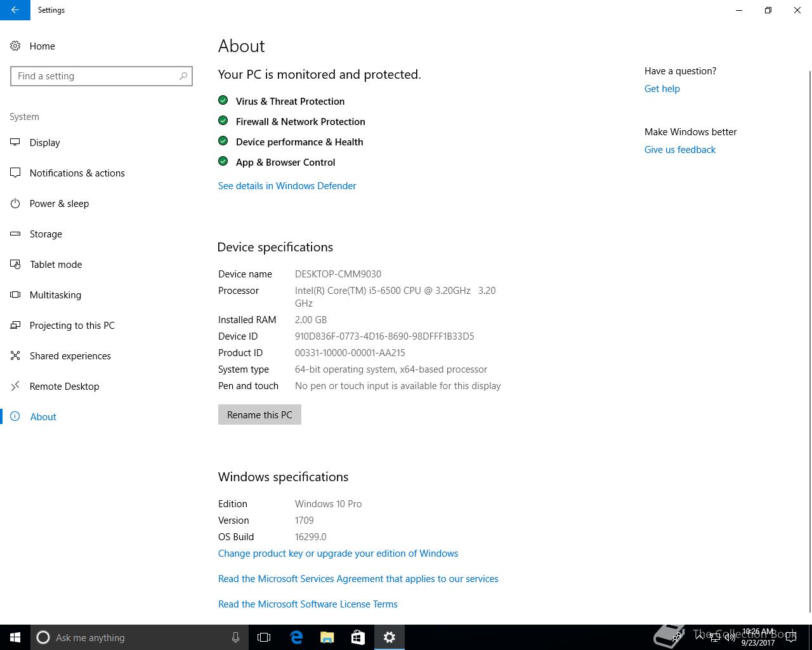
Task: Click the Cortana Ask me anything box
Action: coord(139,637)
